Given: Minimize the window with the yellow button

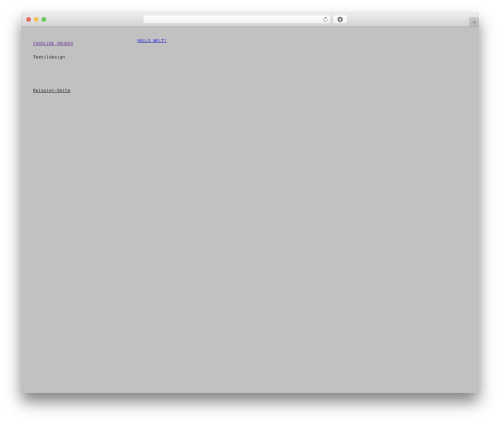Looking at the screenshot, I should [x=36, y=19].
